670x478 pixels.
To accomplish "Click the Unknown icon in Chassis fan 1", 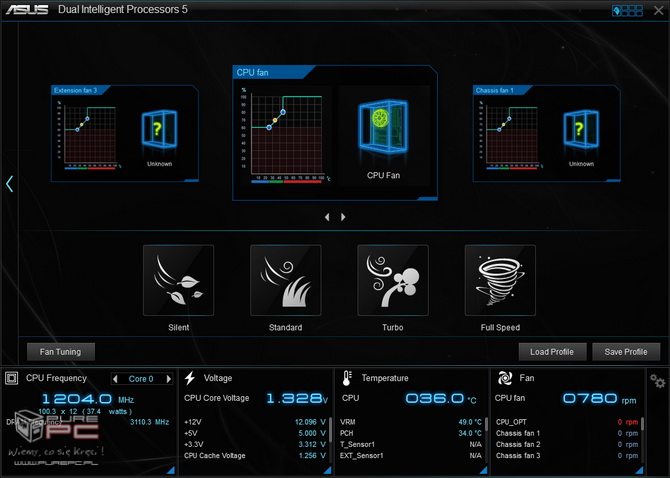I will tap(581, 129).
